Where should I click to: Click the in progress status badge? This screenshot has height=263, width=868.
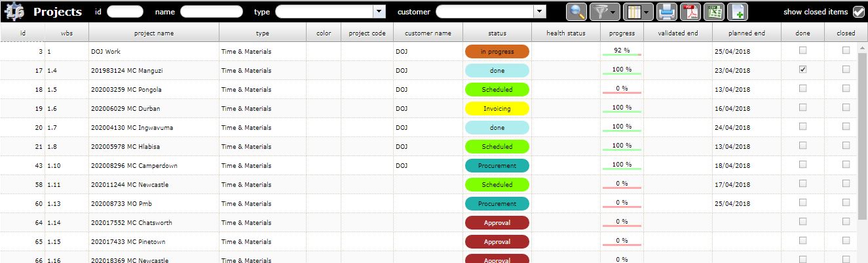tap(497, 51)
